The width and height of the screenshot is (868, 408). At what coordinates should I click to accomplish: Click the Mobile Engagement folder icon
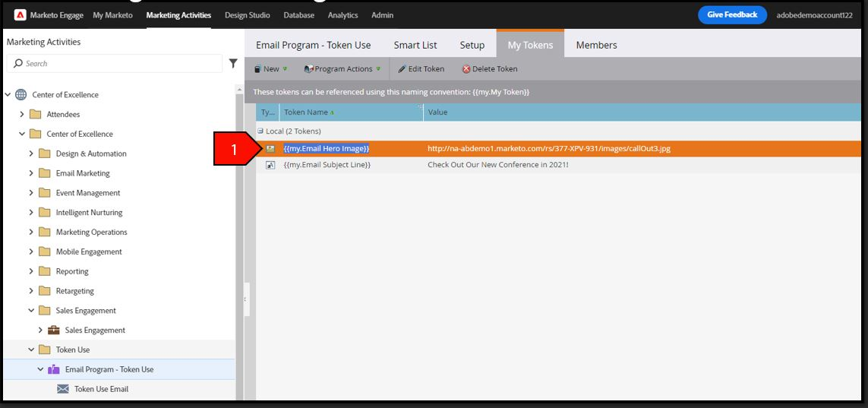45,252
